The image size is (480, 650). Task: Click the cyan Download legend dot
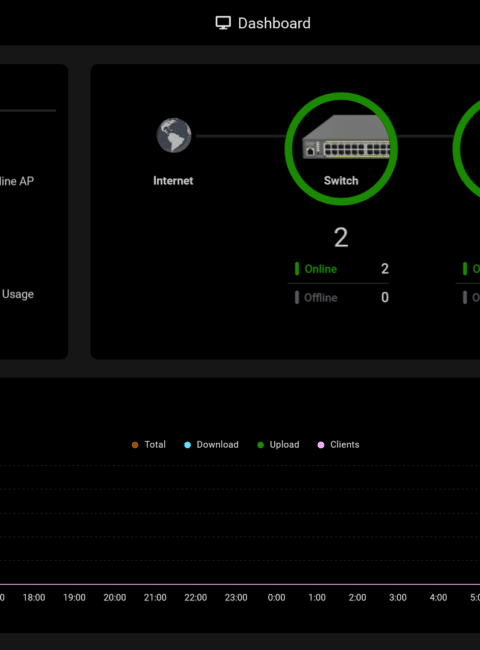(x=187, y=445)
